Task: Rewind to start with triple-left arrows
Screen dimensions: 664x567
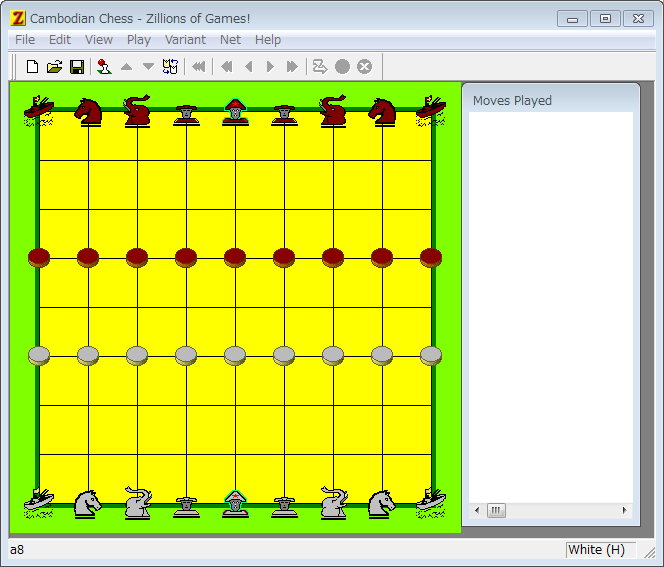Action: 199,67
